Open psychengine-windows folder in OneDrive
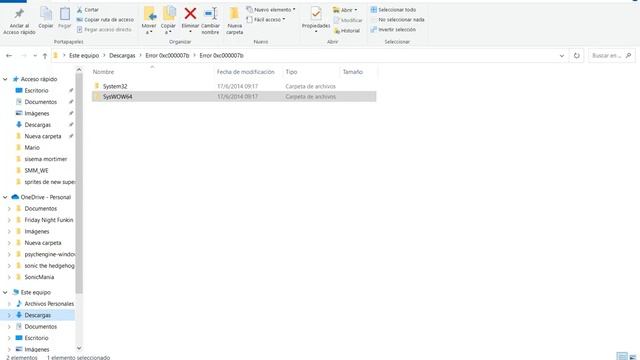 [50, 254]
